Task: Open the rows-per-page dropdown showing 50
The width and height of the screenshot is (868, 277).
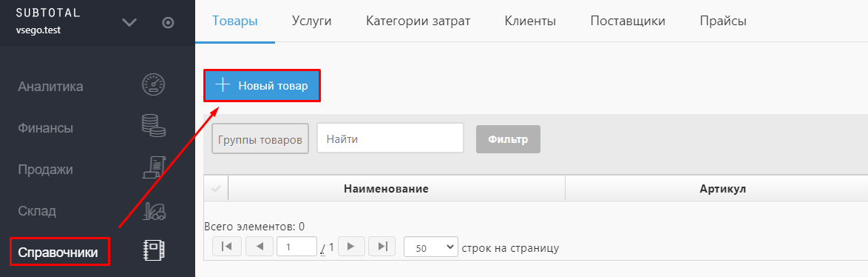Action: (431, 247)
